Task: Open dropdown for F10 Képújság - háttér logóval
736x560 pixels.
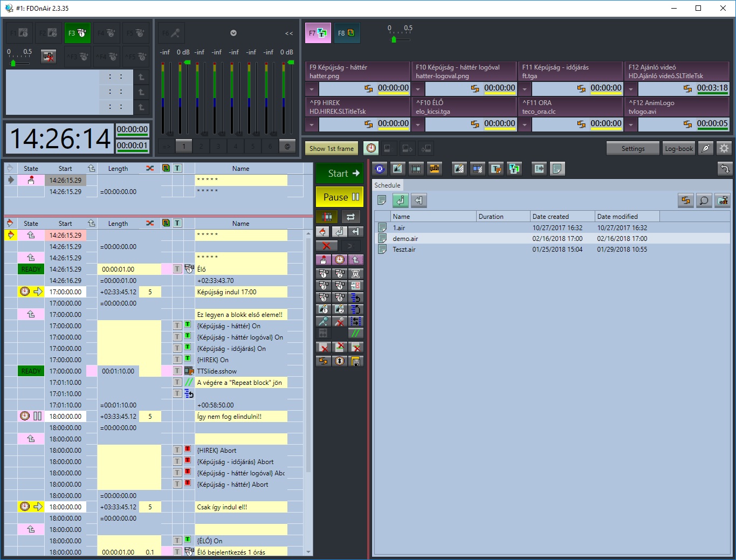Action: [x=418, y=88]
